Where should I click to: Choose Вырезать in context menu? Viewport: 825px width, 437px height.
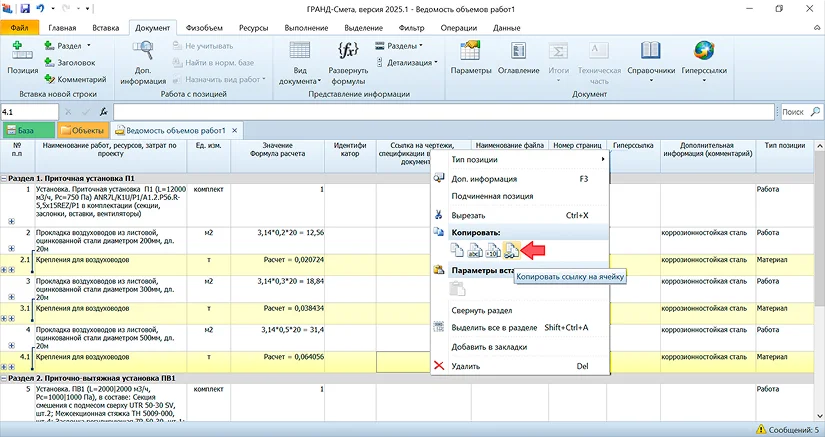520,216
